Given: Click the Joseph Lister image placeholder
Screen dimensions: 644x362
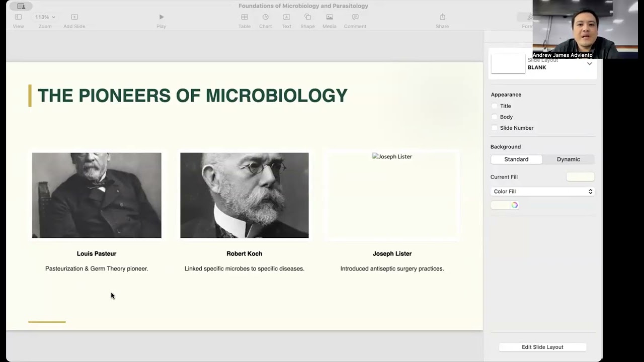Looking at the screenshot, I should 392,196.
